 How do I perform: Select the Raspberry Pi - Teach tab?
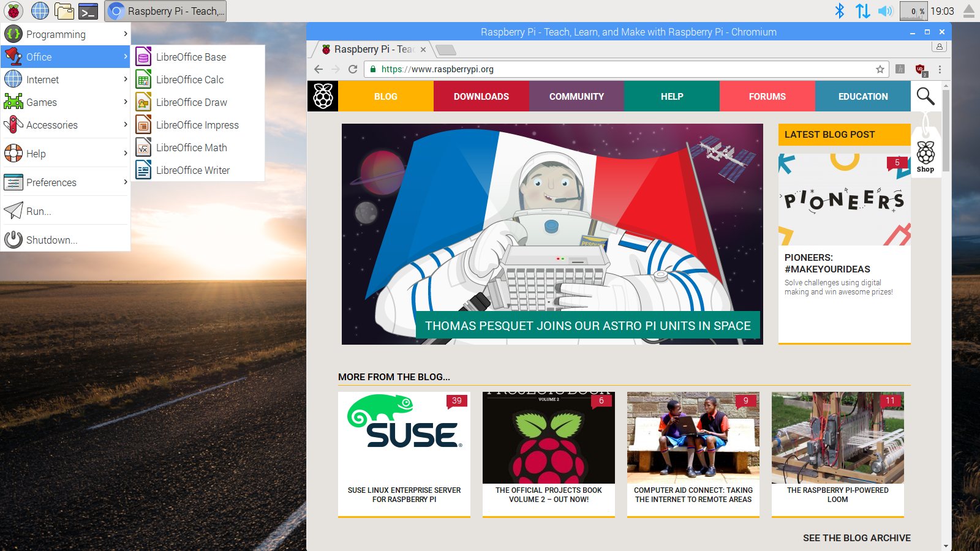(x=374, y=50)
